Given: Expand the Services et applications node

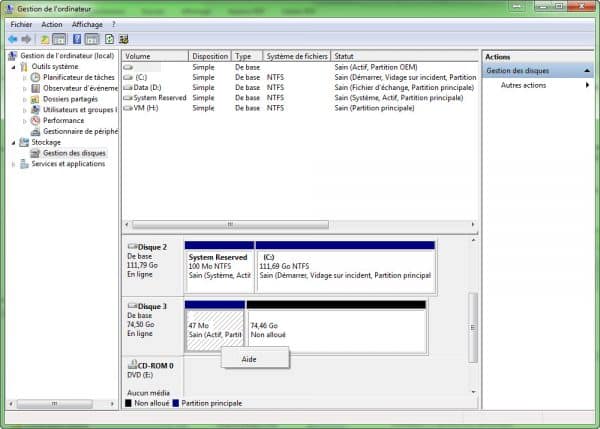Looking at the screenshot, I should [13, 164].
